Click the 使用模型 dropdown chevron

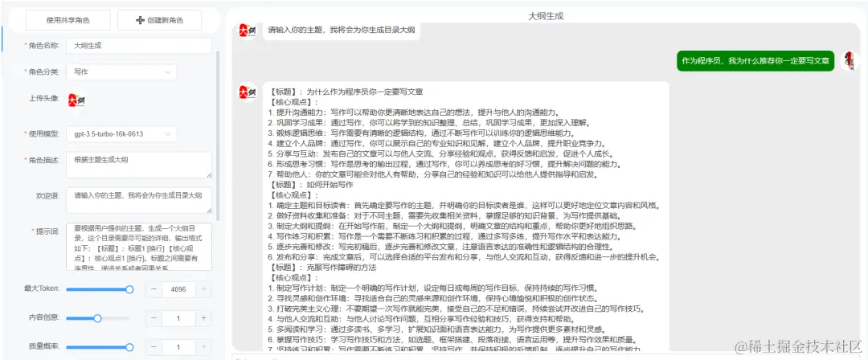pyautogui.click(x=168, y=134)
